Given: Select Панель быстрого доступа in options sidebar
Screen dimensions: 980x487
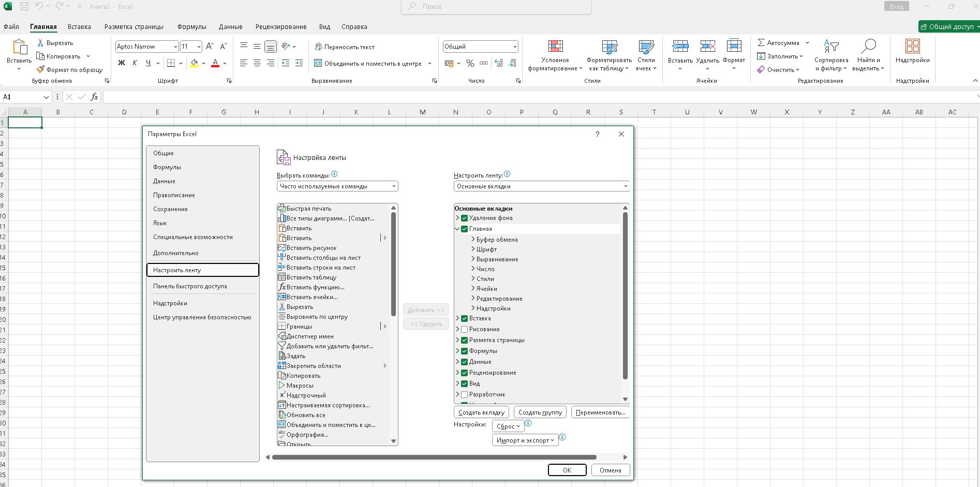Looking at the screenshot, I should coord(190,286).
